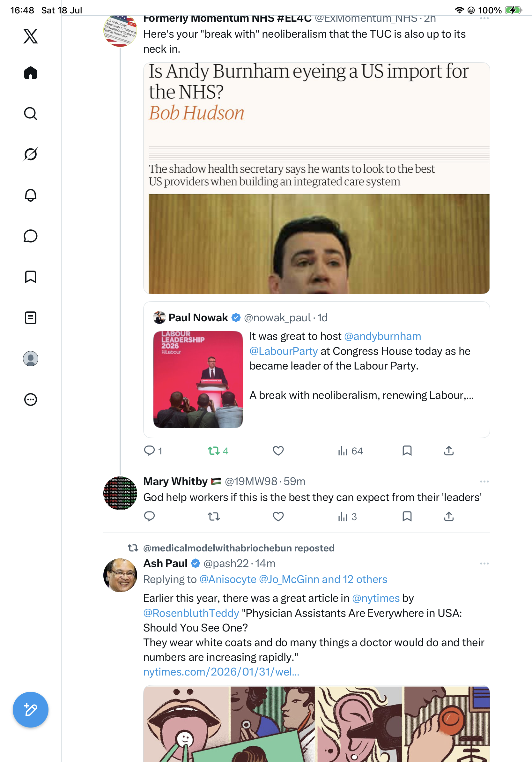Open Paul Nowak's quoted post image
This screenshot has width=532, height=762.
(198, 379)
